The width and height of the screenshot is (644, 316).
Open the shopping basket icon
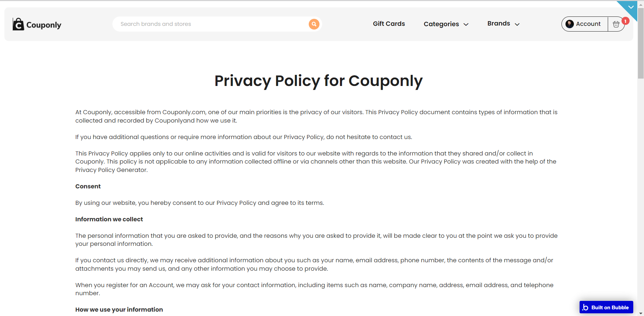616,24
